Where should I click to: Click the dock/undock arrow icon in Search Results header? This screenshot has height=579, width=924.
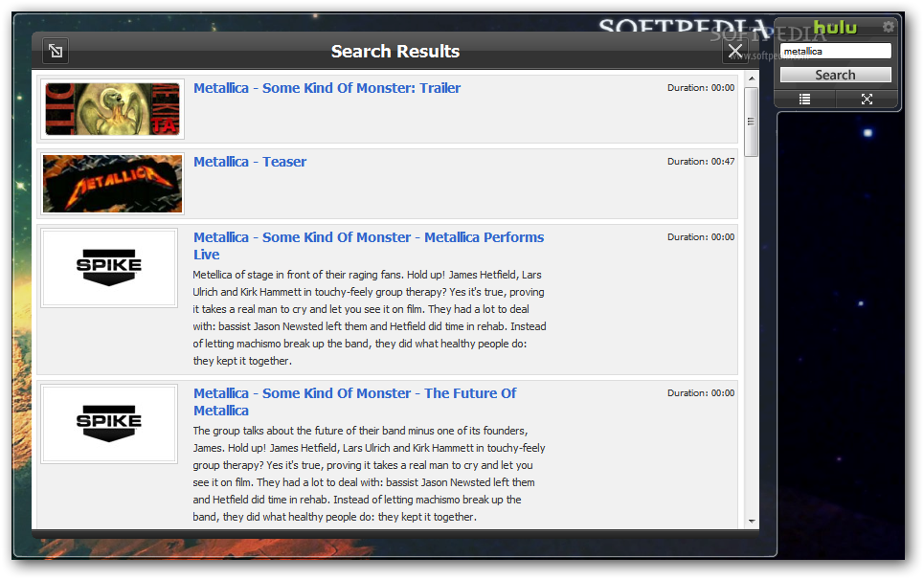pyautogui.click(x=56, y=52)
